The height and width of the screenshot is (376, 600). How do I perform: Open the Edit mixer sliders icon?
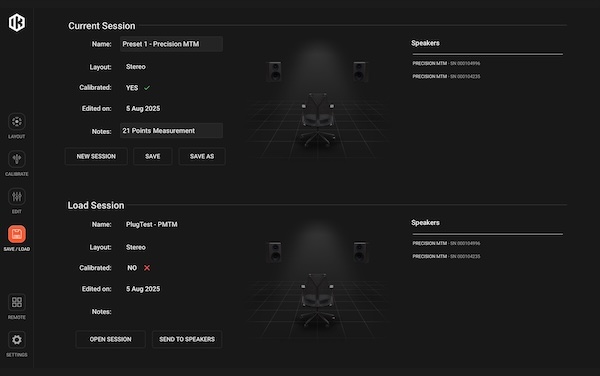coord(17,197)
